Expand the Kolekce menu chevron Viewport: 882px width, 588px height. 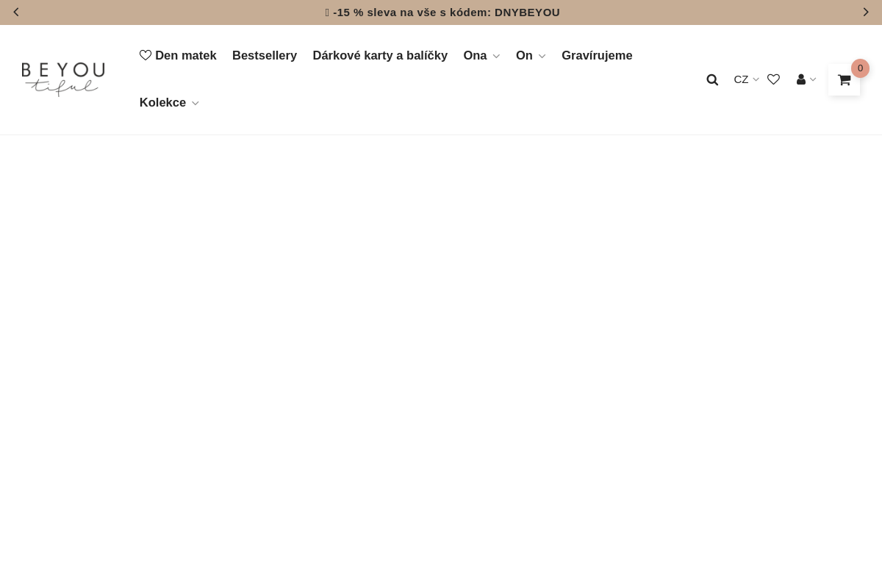point(195,103)
